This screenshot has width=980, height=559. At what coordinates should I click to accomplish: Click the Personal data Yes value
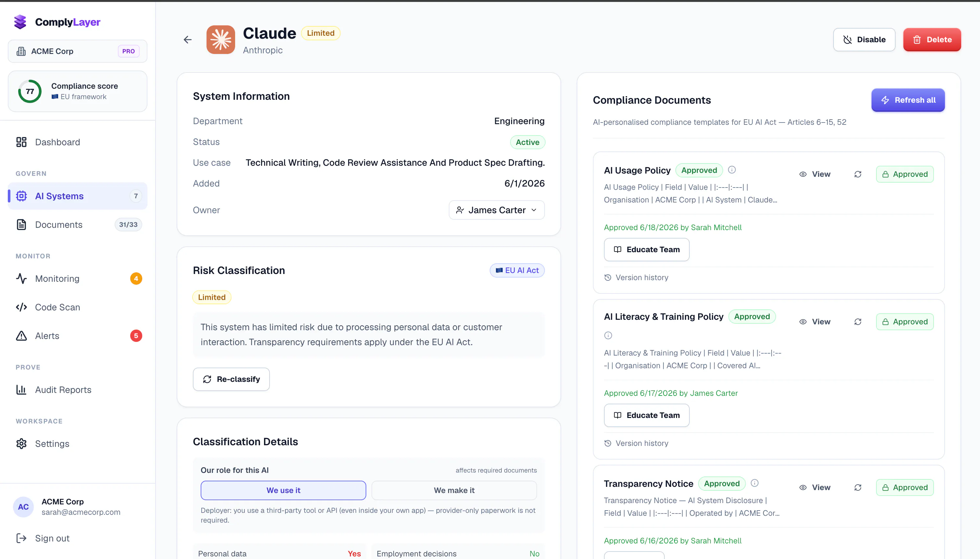coord(354,553)
